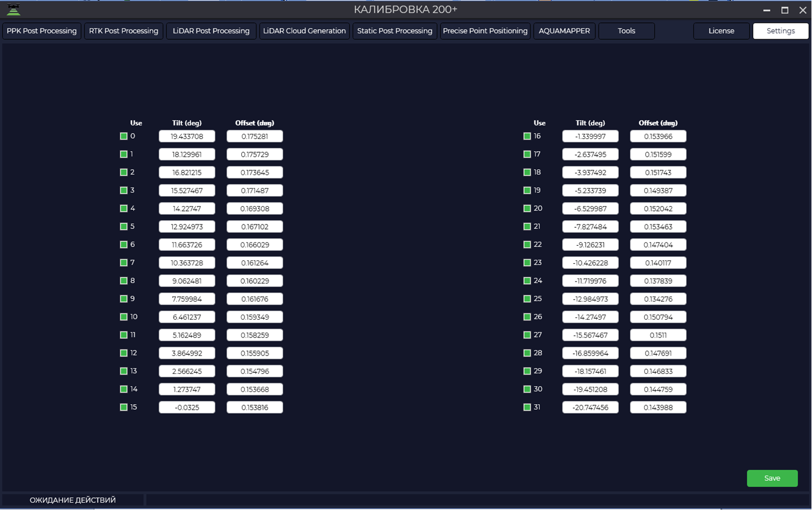Open the Tools tab

tap(626, 31)
